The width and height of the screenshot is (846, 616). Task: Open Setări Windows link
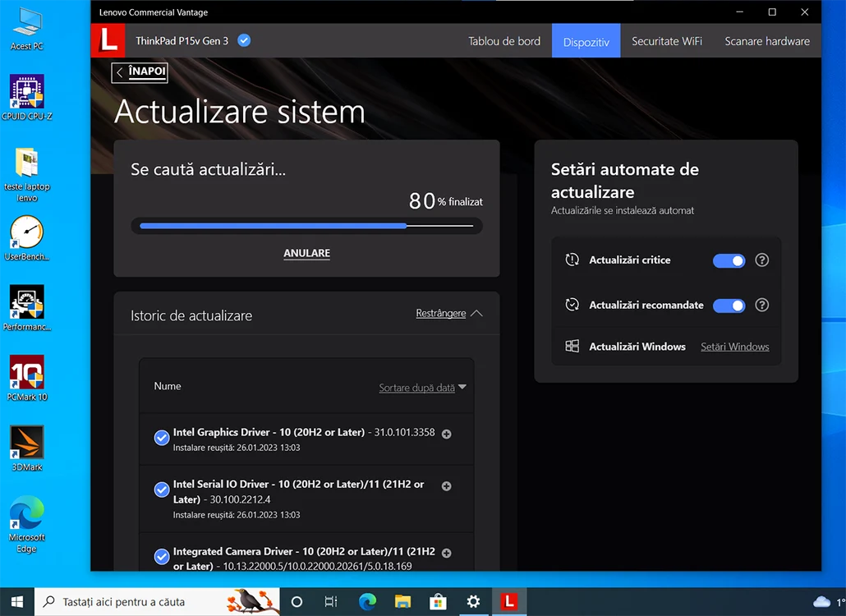[735, 347]
